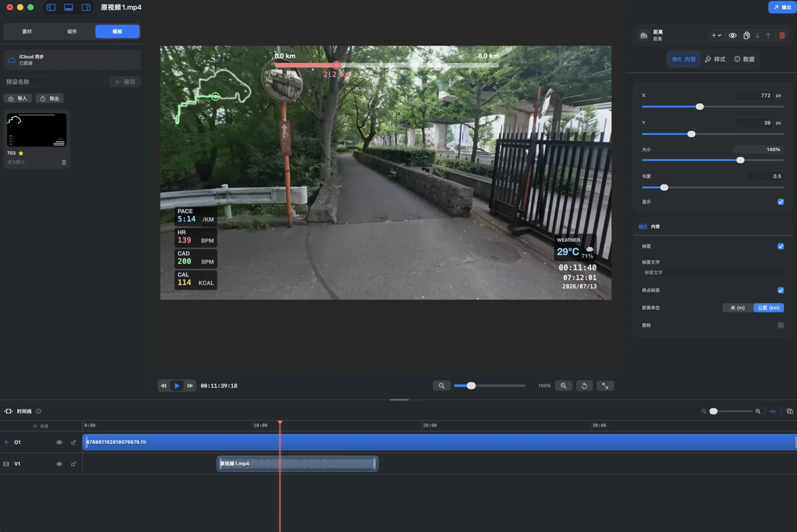Step forward one frame
Screen dimensions: 797x532
[x=190, y=386]
